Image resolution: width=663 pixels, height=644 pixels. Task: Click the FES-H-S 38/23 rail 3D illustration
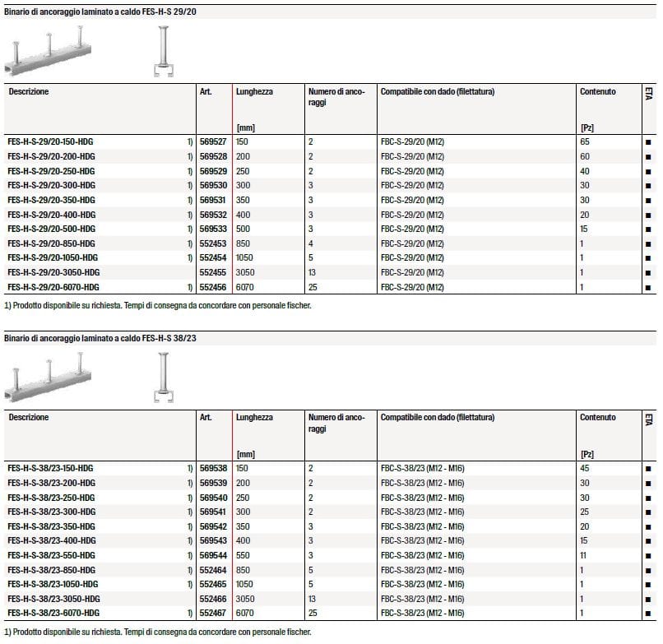click(x=49, y=378)
